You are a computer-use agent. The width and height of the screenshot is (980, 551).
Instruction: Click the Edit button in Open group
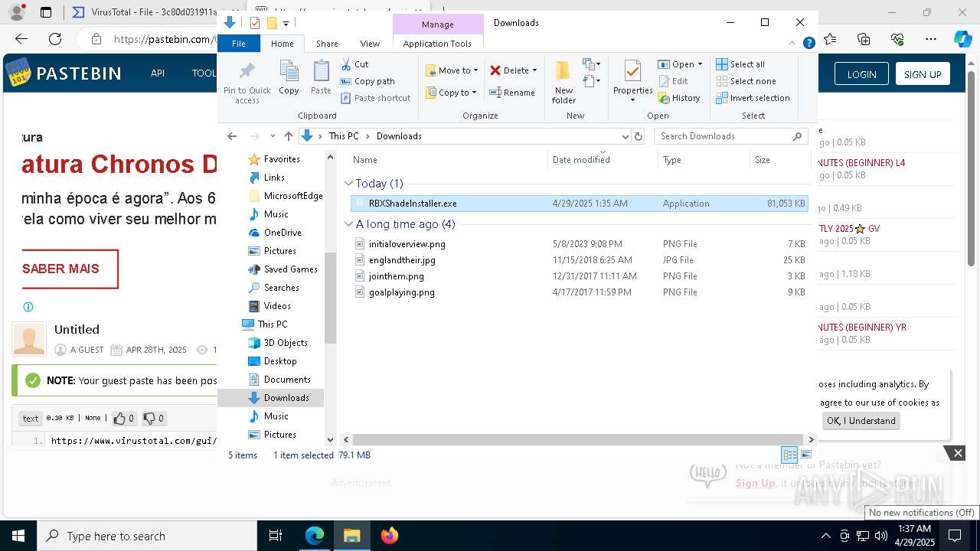pyautogui.click(x=673, y=81)
